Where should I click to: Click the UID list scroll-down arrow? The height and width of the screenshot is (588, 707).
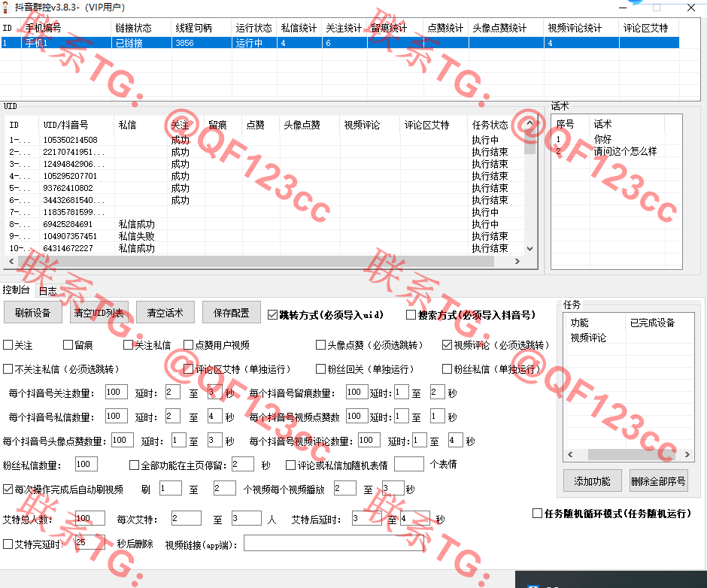[x=529, y=248]
